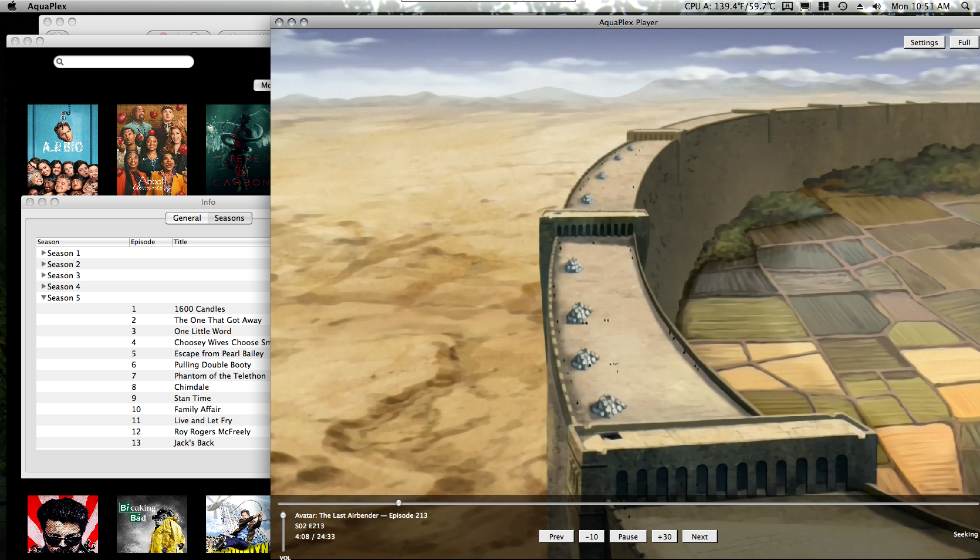This screenshot has height=560, width=980.
Task: Select episode "Chimdale"
Action: pyautogui.click(x=153, y=387)
